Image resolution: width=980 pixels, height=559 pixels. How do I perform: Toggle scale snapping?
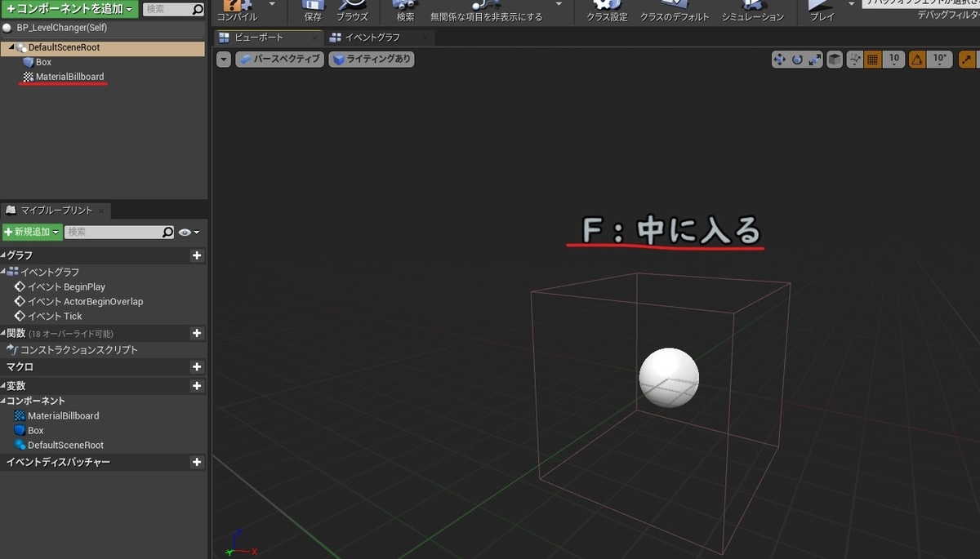click(968, 60)
